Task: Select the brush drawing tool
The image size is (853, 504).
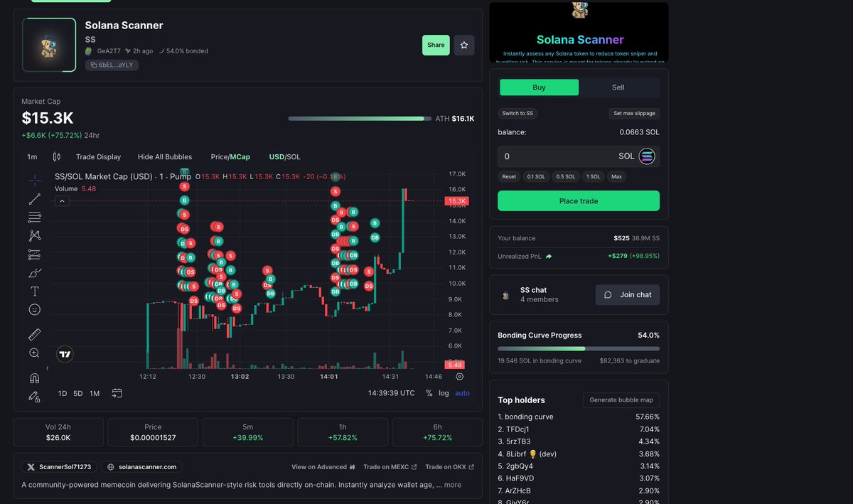Action: point(34,273)
